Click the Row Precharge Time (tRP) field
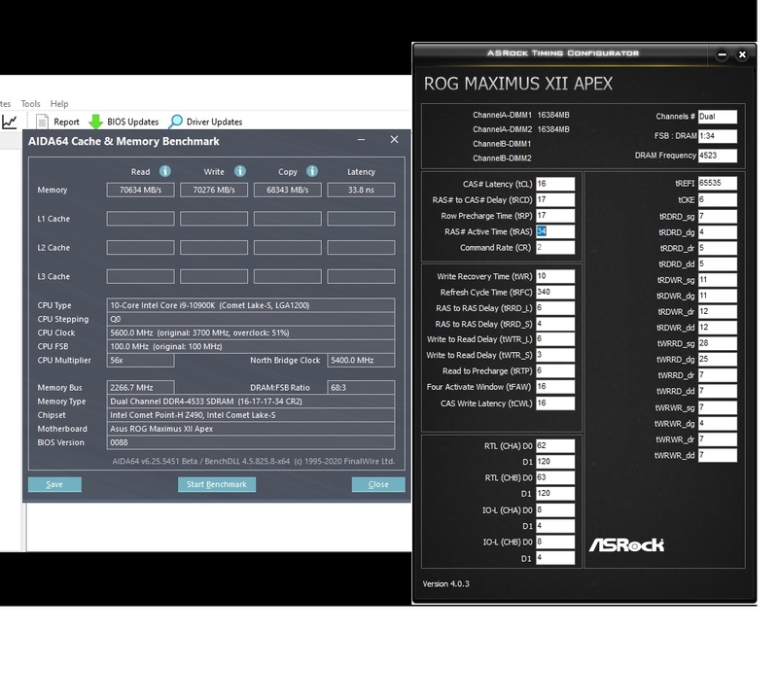The image size is (778, 700). point(555,216)
